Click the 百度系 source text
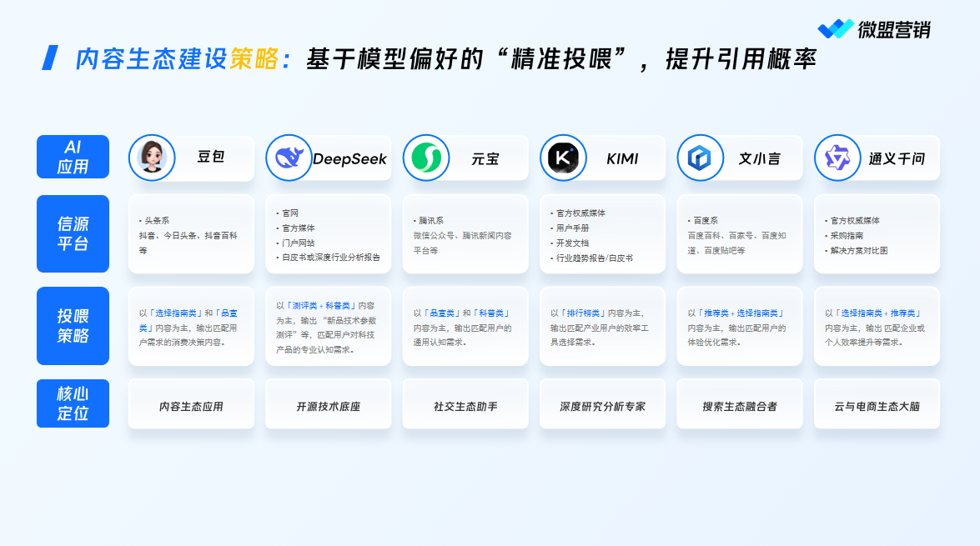Viewport: 980px width, 546px height. 705,221
